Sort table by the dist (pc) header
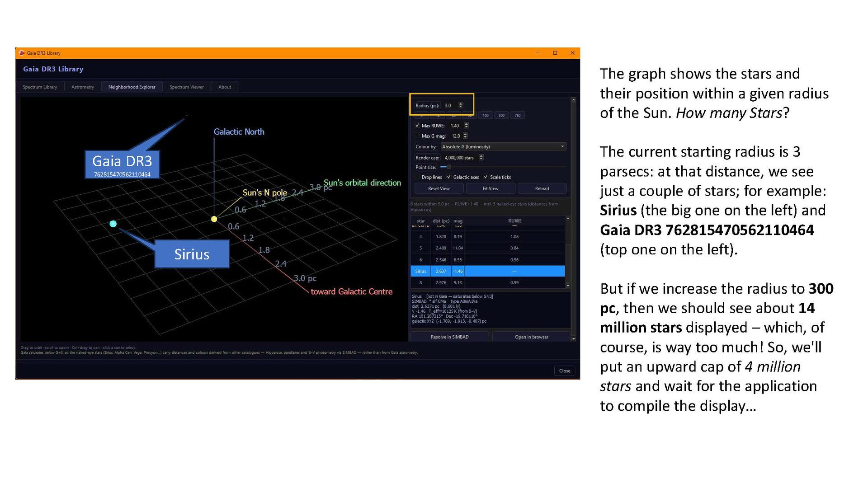Image resolution: width=868 pixels, height=488 pixels. click(x=441, y=221)
